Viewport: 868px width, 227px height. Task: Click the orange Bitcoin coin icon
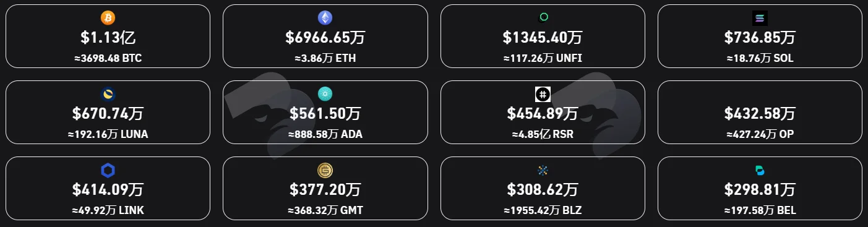(108, 18)
